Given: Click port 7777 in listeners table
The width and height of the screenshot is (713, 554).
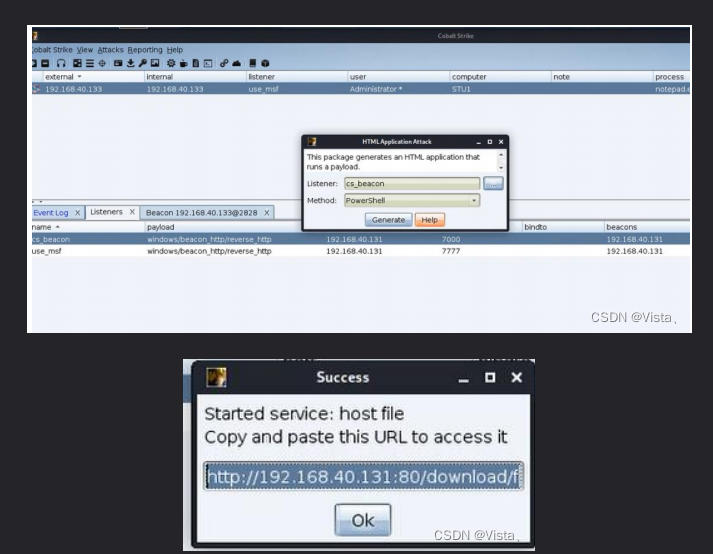Looking at the screenshot, I should click(451, 251).
